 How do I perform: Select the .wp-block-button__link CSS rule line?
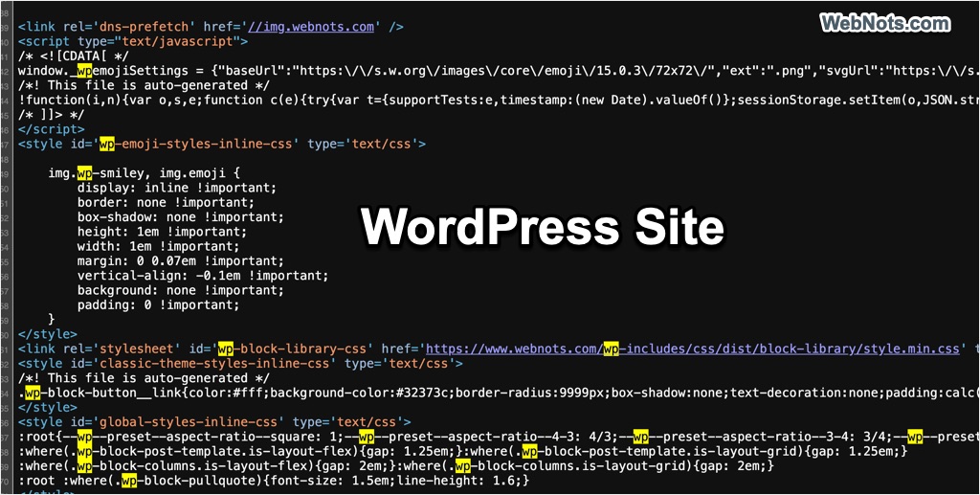pos(499,394)
